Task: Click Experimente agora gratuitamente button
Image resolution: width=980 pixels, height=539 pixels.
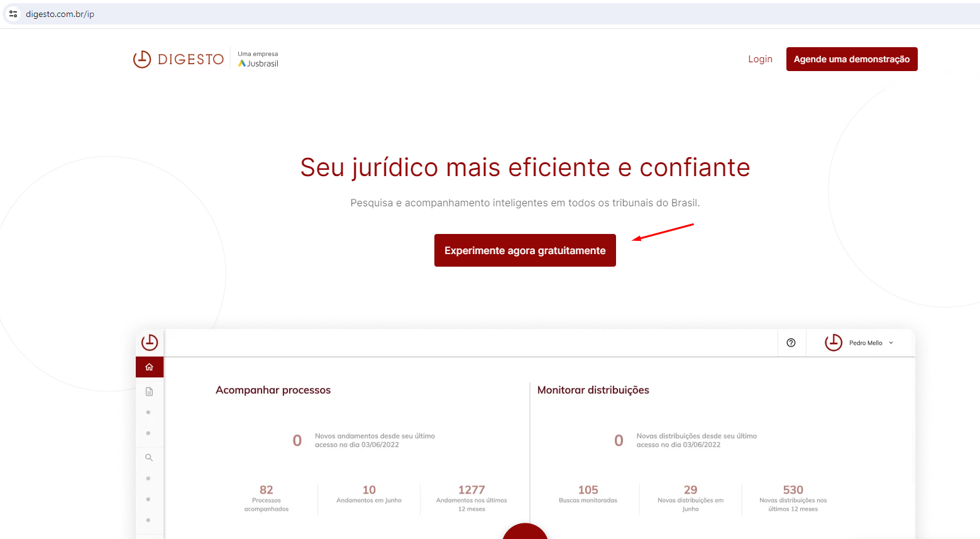Action: [525, 250]
